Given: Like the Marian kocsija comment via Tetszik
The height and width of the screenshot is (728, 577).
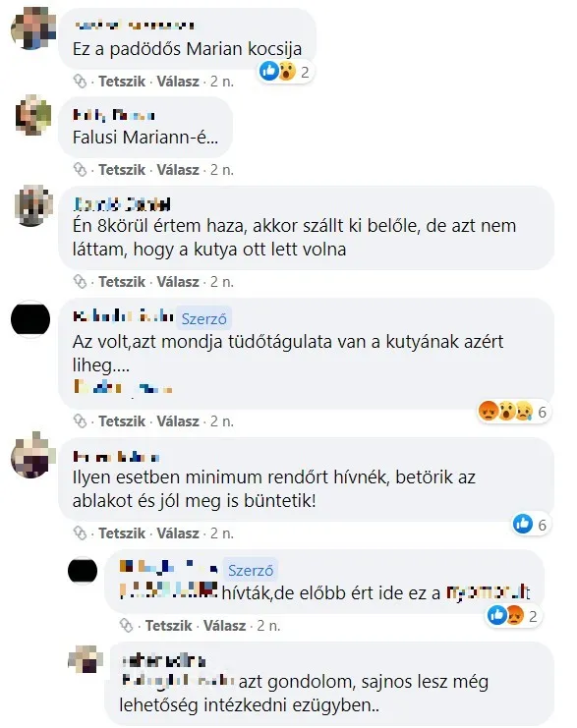Looking at the screenshot, I should click(122, 82).
